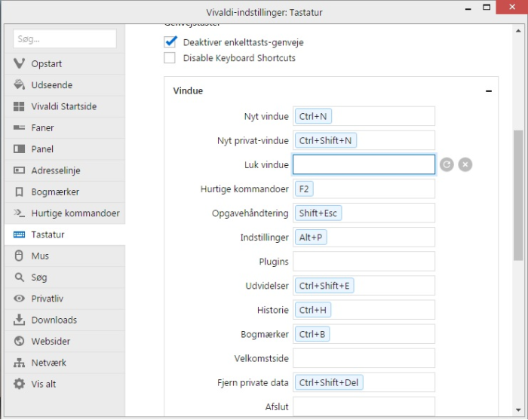
Task: Edit the Bogmærker Ctrl+B shortcut field
Action: coord(364,334)
